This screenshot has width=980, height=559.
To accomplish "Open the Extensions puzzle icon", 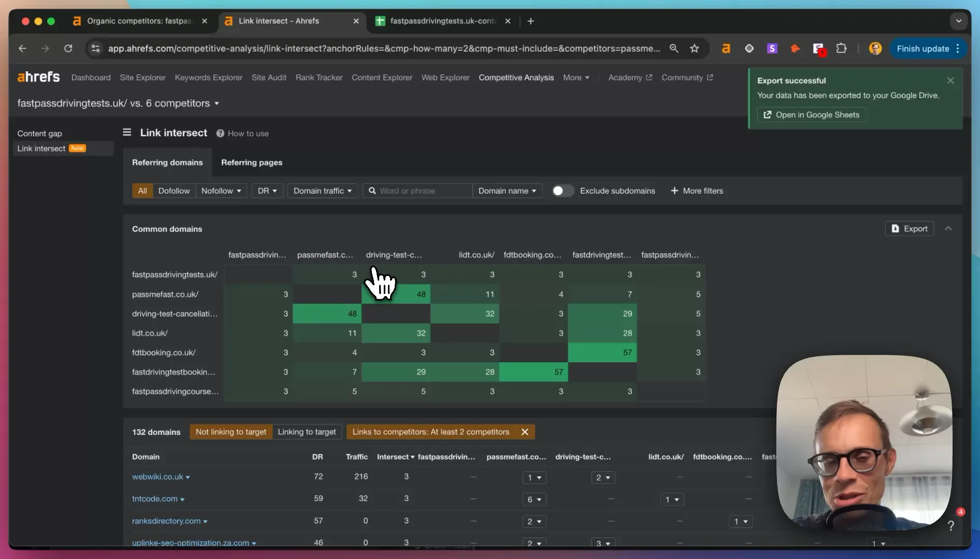I will [x=842, y=49].
